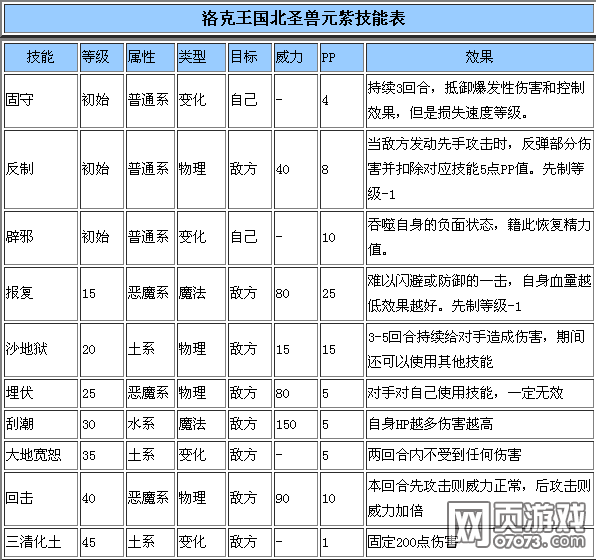Click the 报复 effect 难以闪避或防御的一击
Image resolution: width=596 pixels, height=560 pixels.
coord(437,281)
